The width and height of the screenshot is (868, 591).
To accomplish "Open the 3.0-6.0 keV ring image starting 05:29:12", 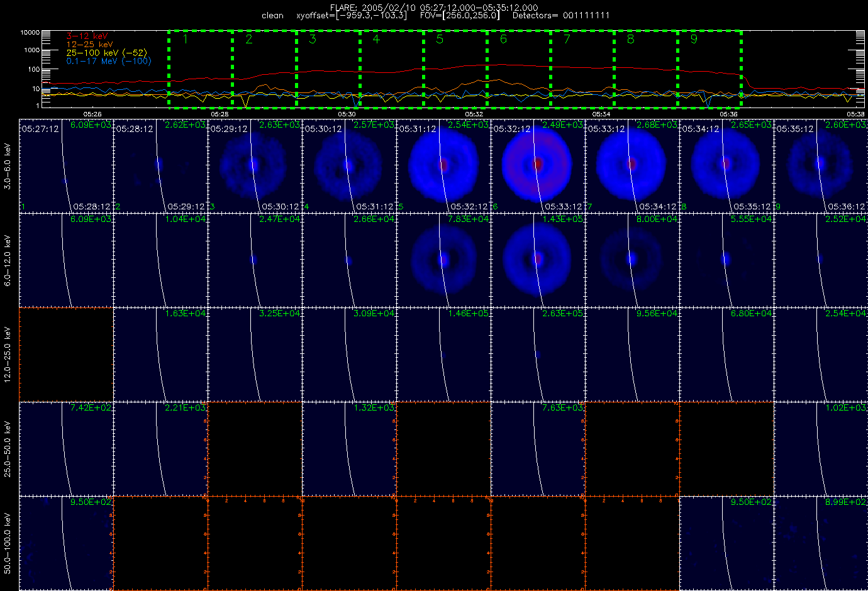I will point(252,165).
